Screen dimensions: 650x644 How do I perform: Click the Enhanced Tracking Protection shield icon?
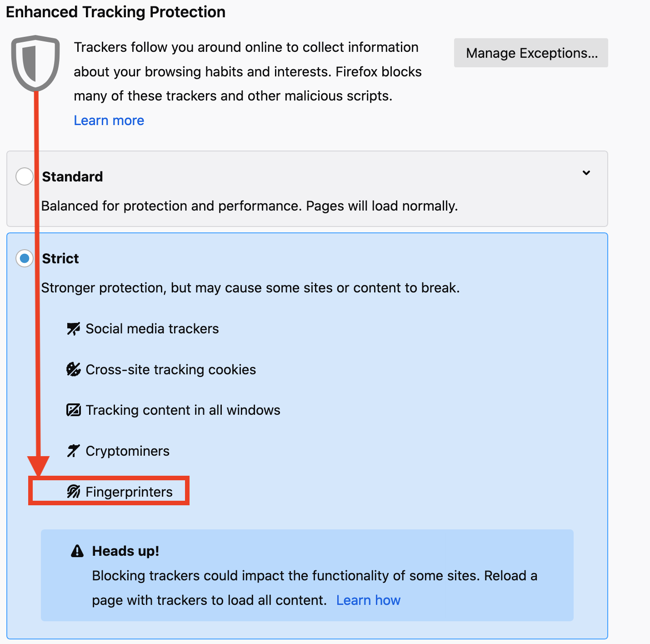pos(35,62)
